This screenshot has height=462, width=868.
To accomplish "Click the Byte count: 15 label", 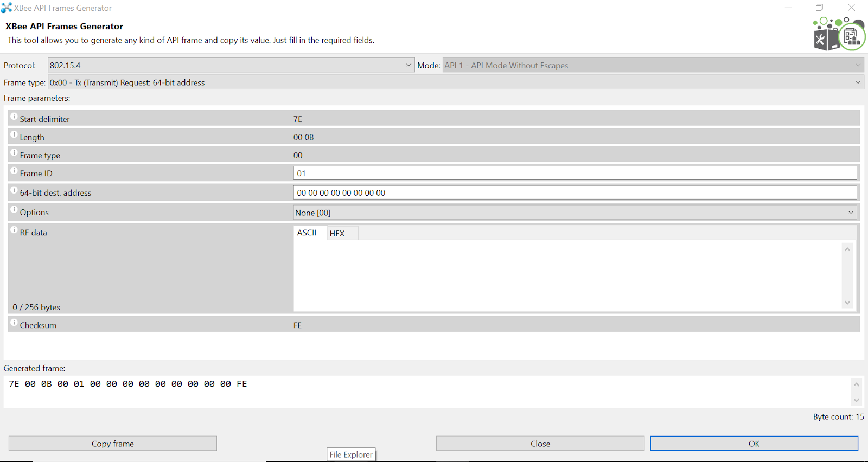I will pyautogui.click(x=838, y=416).
